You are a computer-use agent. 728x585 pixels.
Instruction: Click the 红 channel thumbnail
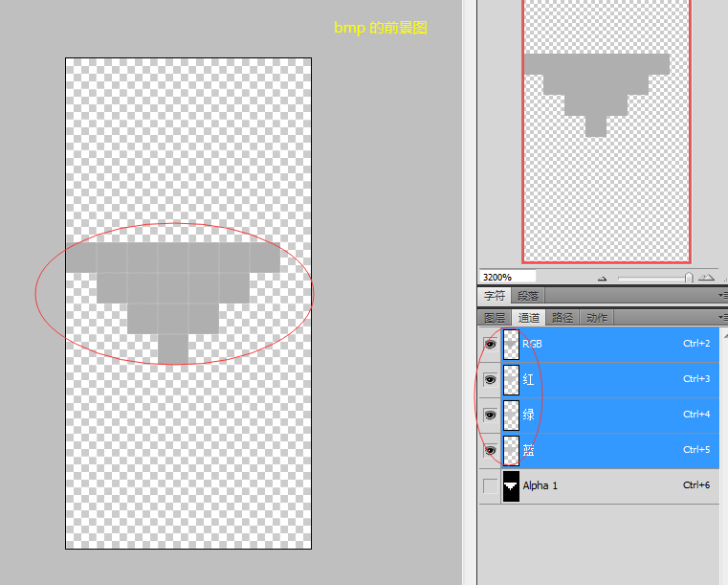(x=511, y=379)
